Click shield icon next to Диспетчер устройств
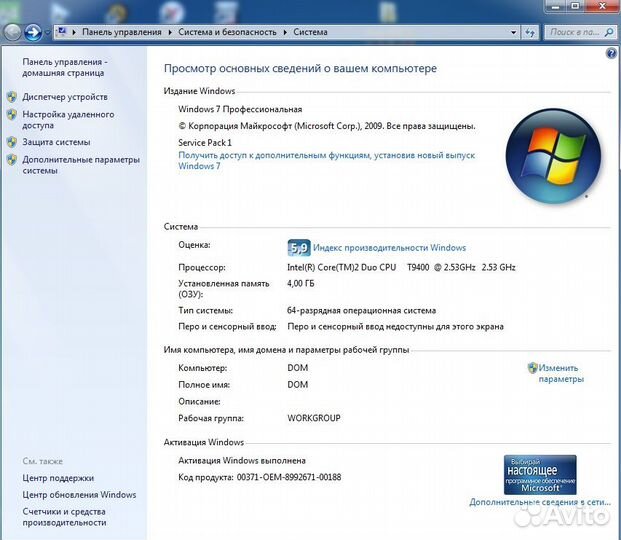This screenshot has height=540, width=621. click(12, 97)
